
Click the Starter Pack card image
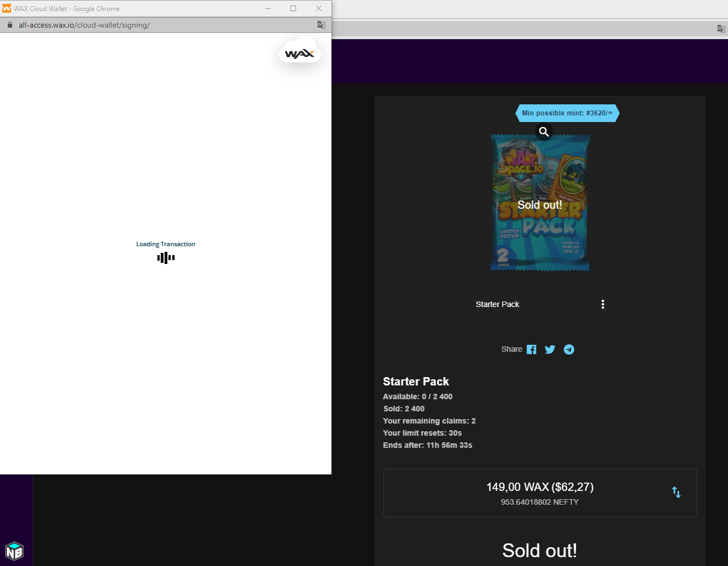(x=540, y=203)
